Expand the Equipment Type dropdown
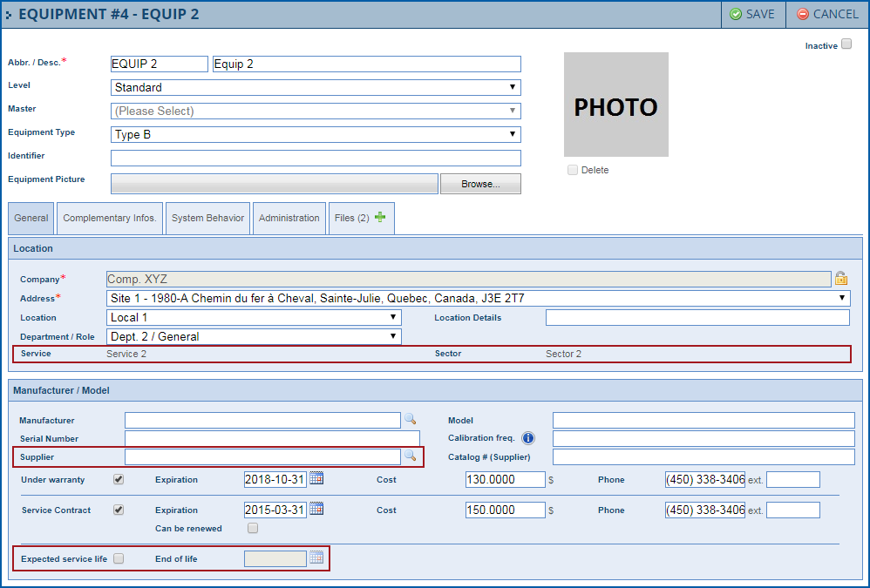The image size is (870, 588). pyautogui.click(x=316, y=134)
